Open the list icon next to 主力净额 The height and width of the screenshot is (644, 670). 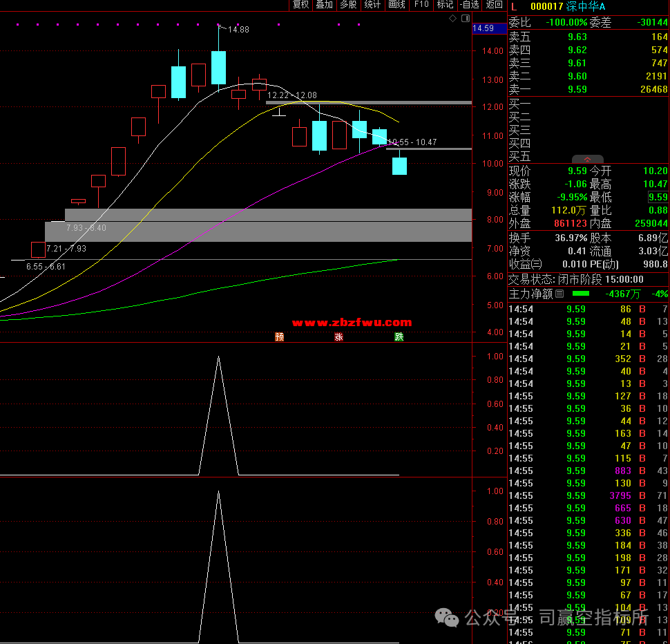coord(559,294)
